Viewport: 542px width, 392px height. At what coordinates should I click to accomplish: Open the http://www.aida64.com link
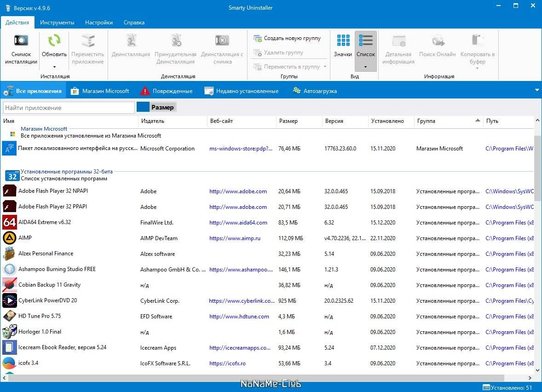pos(238,223)
